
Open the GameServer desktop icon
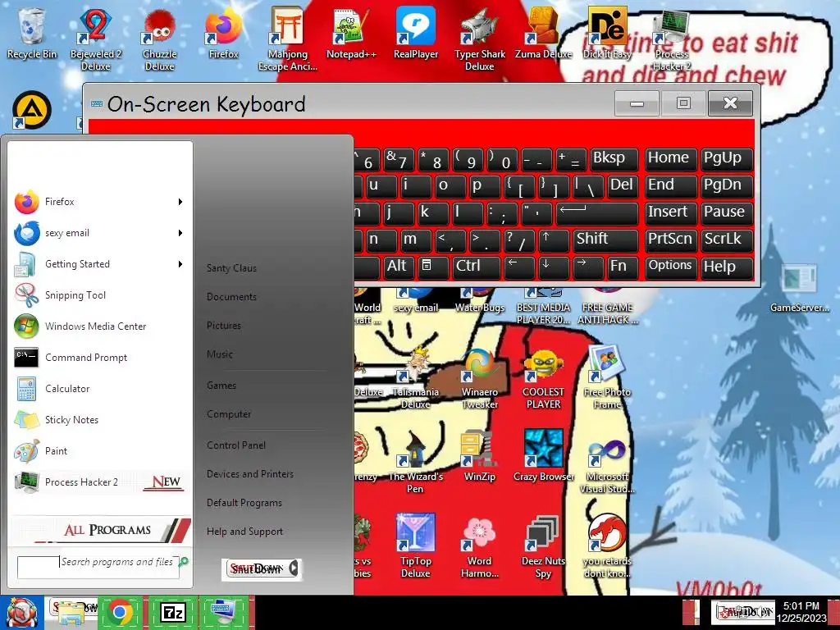(799, 288)
